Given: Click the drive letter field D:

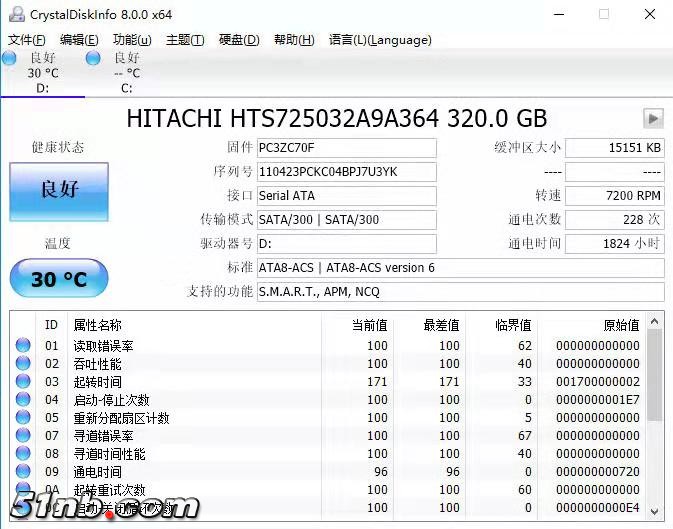Looking at the screenshot, I should [x=347, y=244].
